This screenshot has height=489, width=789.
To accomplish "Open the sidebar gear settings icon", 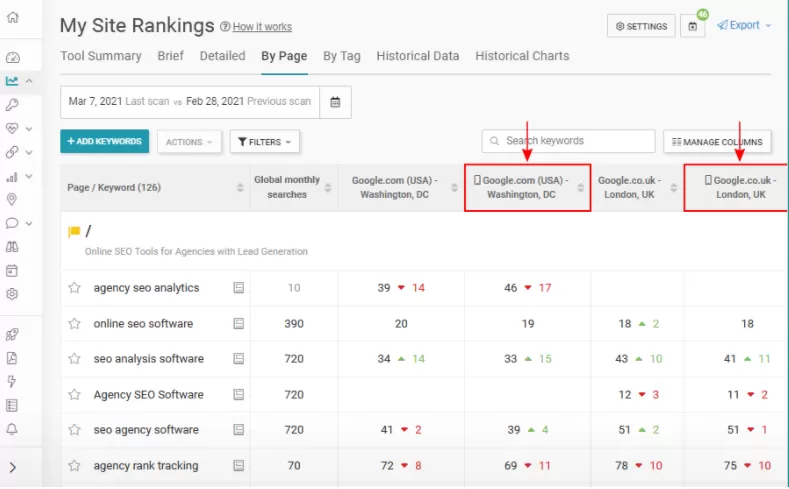I will tap(12, 294).
